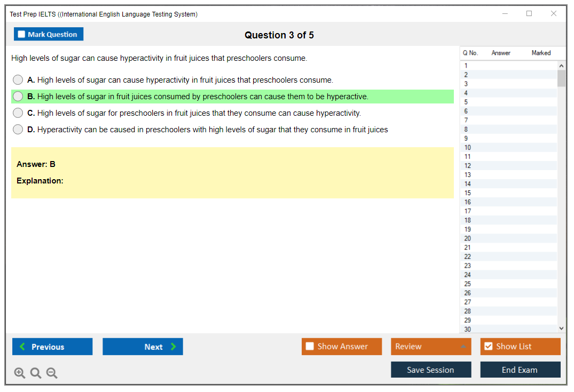Image resolution: width=574 pixels, height=392 pixels.
Task: Tick the Mark Question checkbox
Action: pyautogui.click(x=22, y=35)
